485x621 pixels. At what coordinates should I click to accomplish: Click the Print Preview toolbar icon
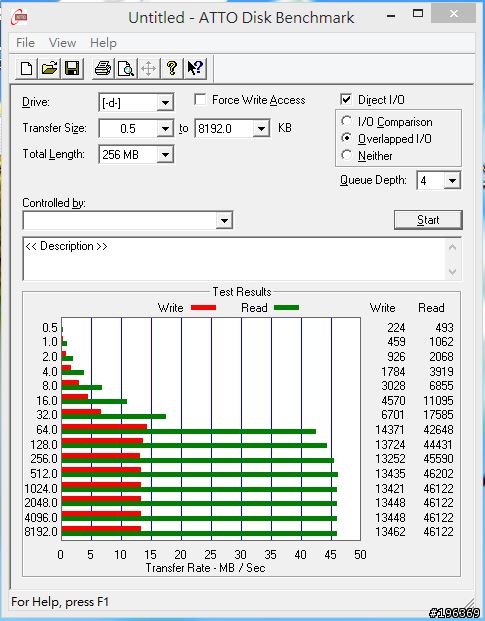pyautogui.click(x=126, y=69)
